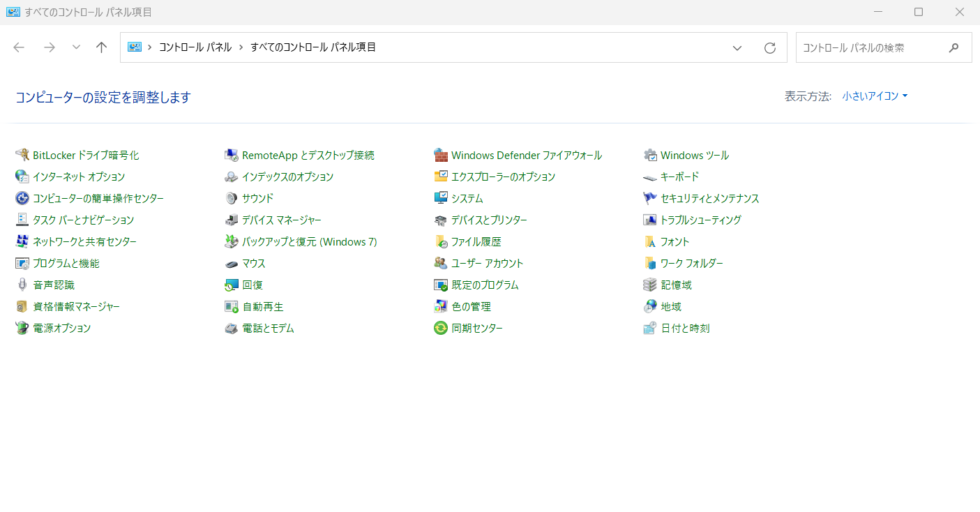The image size is (980, 512).
Task: Open the マウス icon
Action: pos(231,263)
